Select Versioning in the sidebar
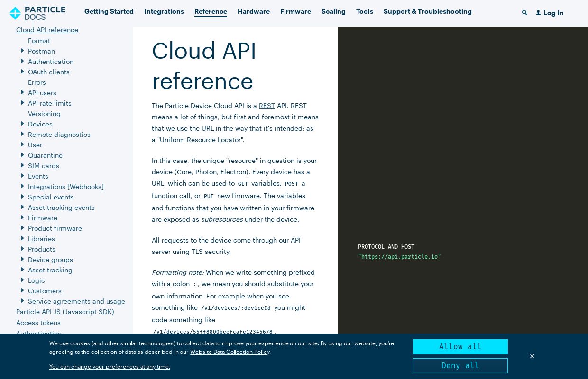This screenshot has width=588, height=379. (44, 114)
